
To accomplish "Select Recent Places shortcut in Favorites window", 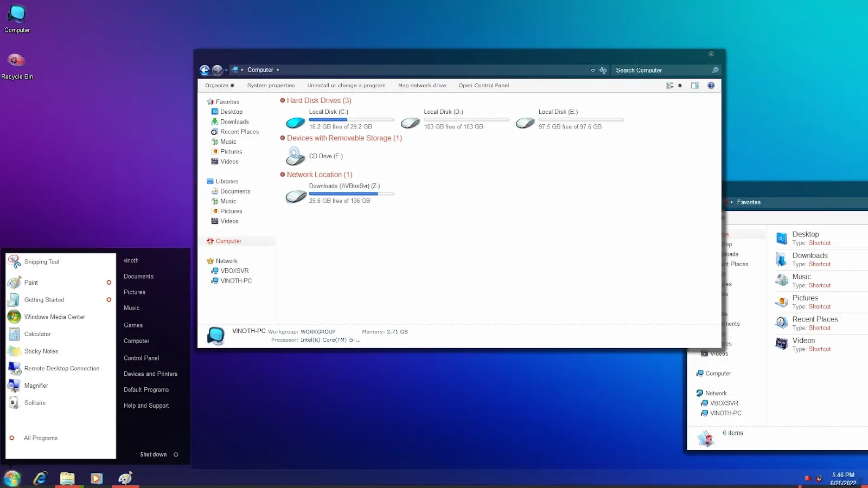I will [x=815, y=323].
